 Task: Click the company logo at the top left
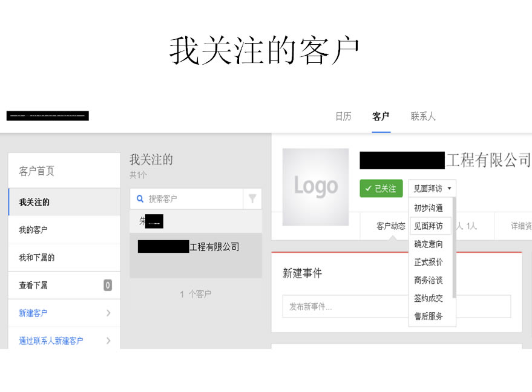click(x=48, y=116)
